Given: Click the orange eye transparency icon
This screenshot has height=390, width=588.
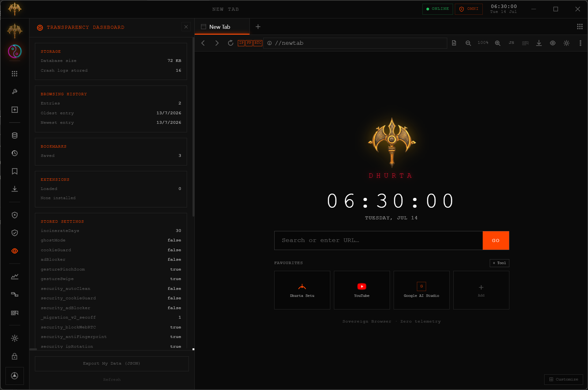Looking at the screenshot, I should [15, 251].
